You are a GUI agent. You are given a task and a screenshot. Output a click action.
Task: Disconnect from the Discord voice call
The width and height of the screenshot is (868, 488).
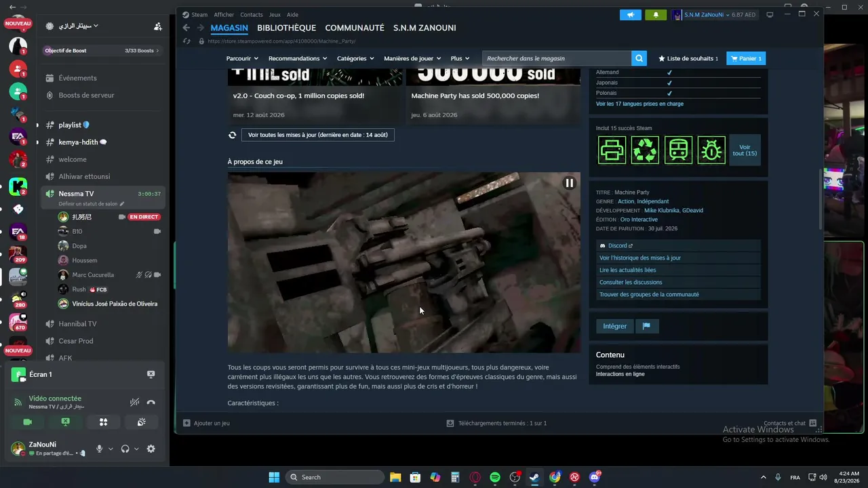[x=151, y=403]
